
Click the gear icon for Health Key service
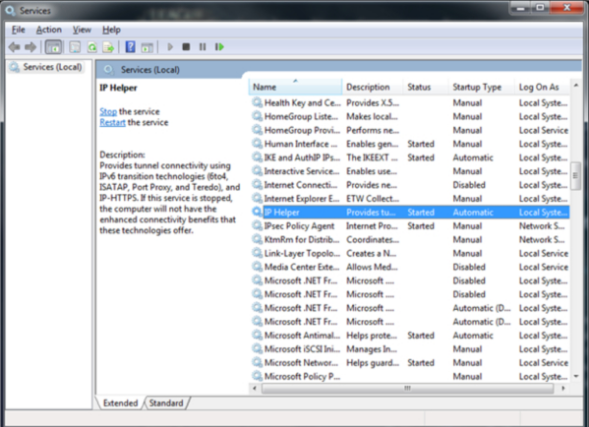click(x=257, y=103)
